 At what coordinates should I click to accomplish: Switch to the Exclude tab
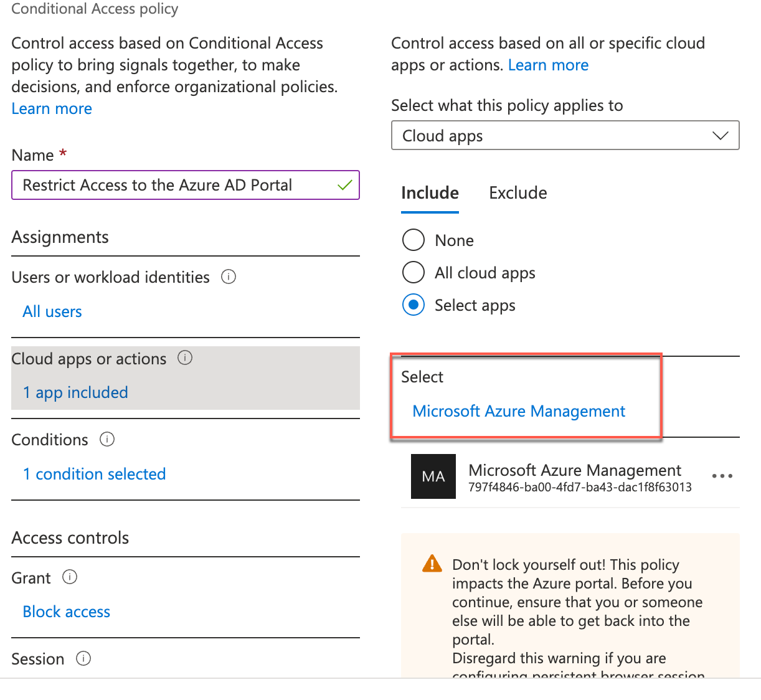(518, 193)
